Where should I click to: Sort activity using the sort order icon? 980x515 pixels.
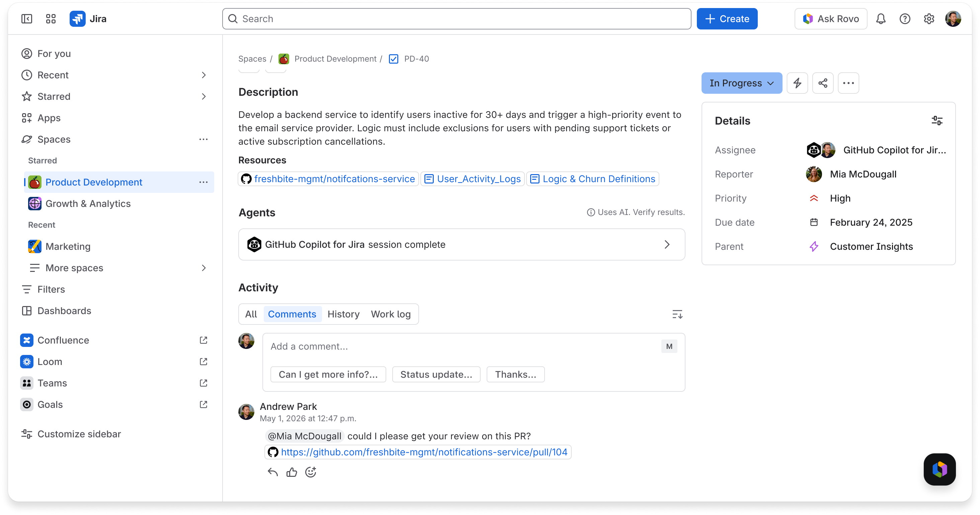click(677, 314)
